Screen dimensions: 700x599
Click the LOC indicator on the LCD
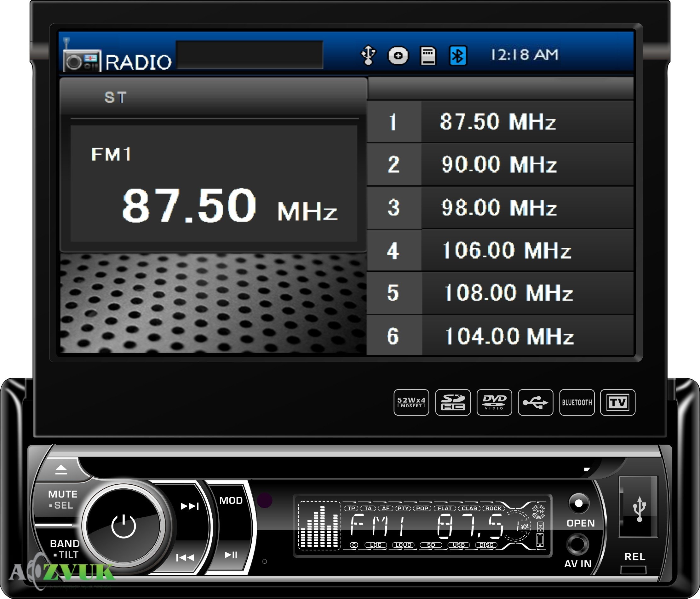[x=375, y=545]
